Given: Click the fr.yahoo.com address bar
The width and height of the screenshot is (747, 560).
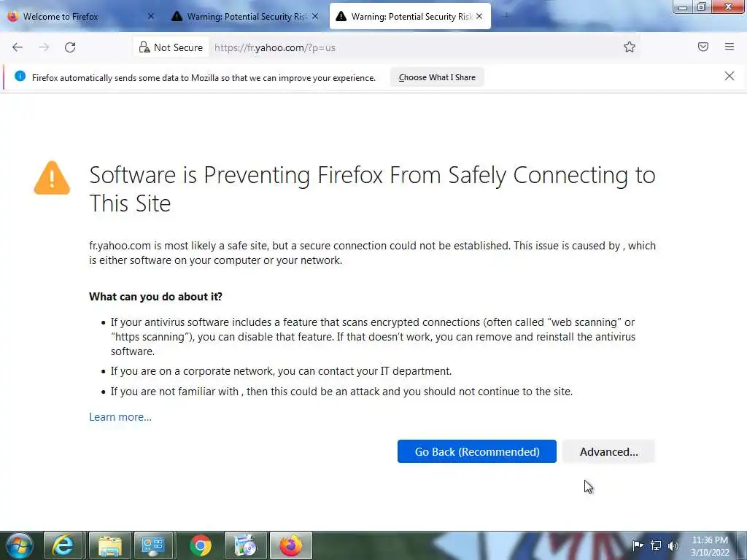Looking at the screenshot, I should 409,47.
